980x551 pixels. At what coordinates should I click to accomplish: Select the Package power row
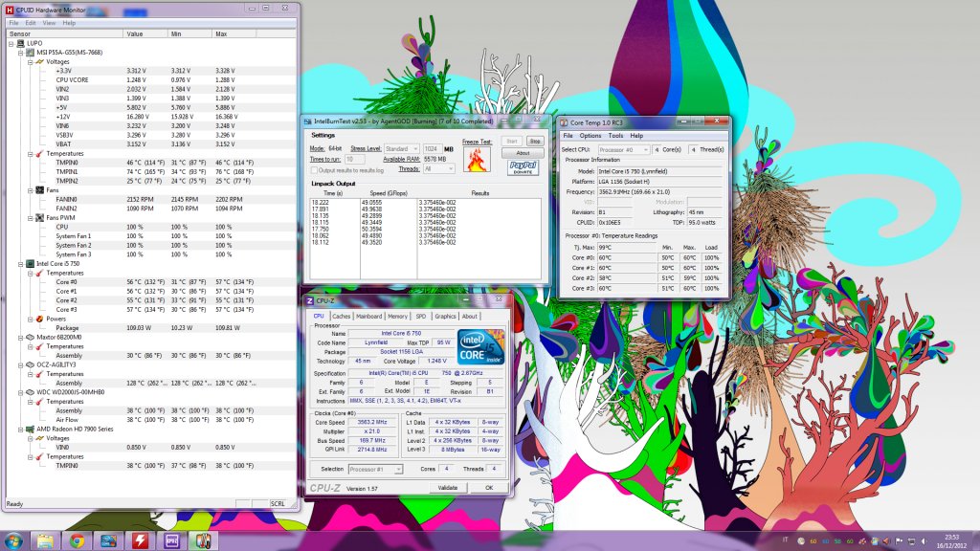150,328
